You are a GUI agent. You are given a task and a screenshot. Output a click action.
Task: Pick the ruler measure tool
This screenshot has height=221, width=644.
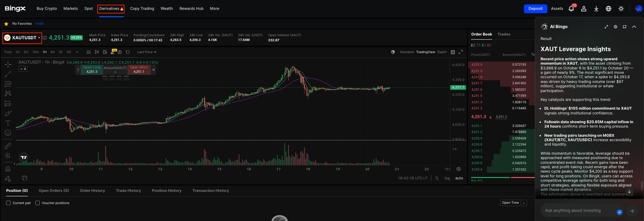(8, 146)
